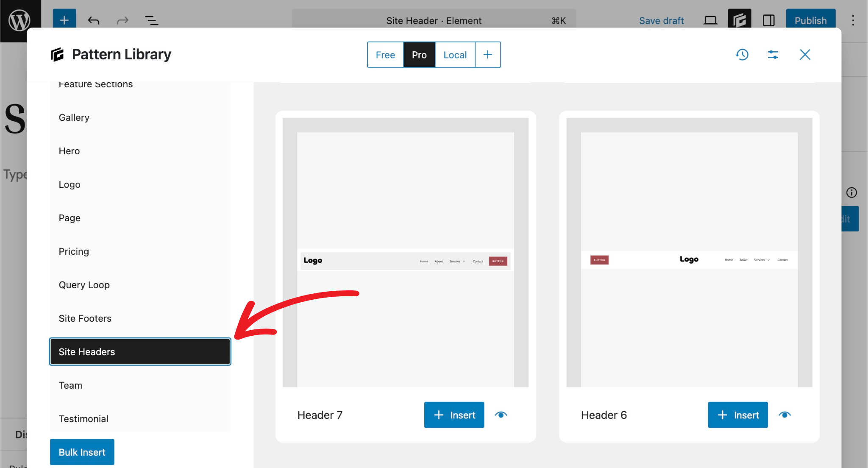Click the Header 6 title text
This screenshot has height=468, width=868.
click(x=604, y=415)
